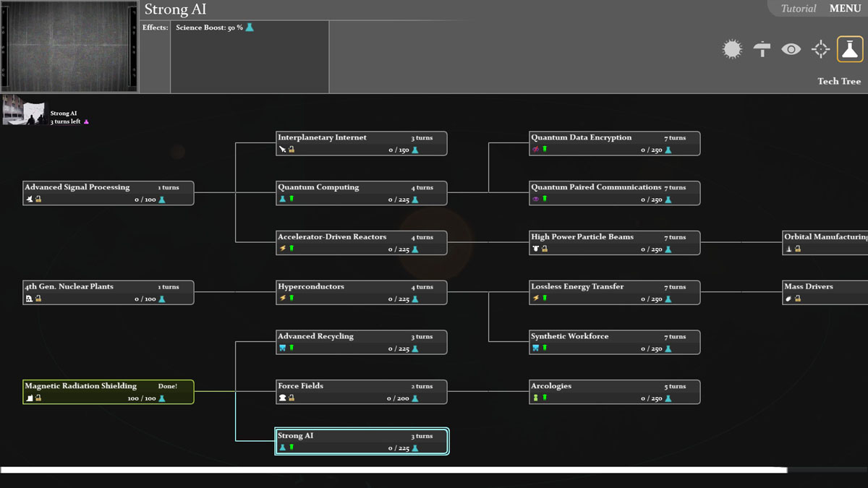Click the Done! label on Magnetic Radiation Shielding
This screenshot has width=868, height=488.
168,386
